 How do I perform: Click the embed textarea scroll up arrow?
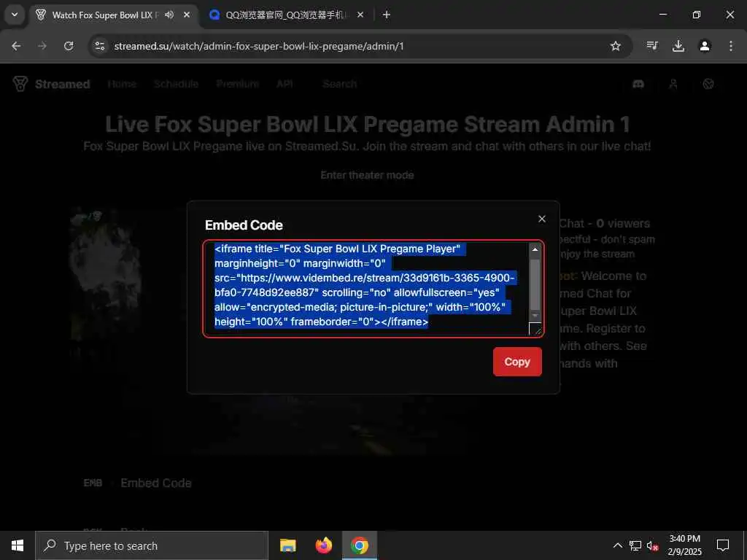[535, 249]
